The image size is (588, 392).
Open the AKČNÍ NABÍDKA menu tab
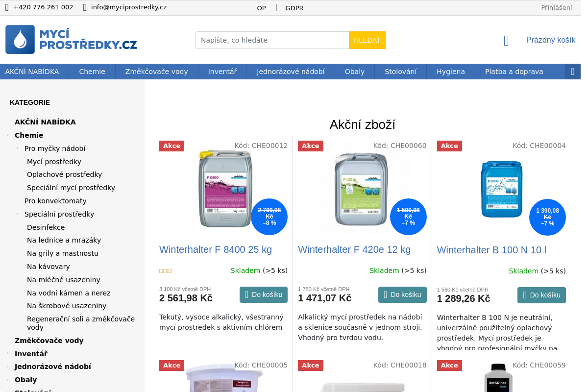[x=32, y=72]
